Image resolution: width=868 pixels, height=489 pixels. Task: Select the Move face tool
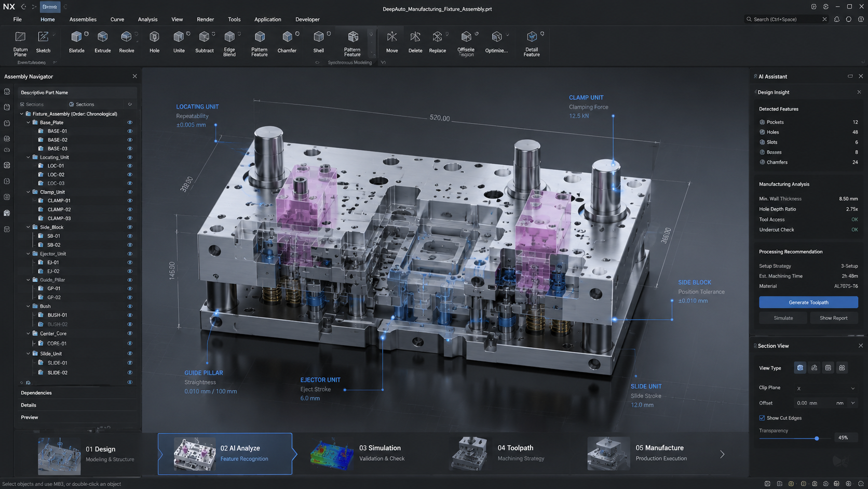392,42
